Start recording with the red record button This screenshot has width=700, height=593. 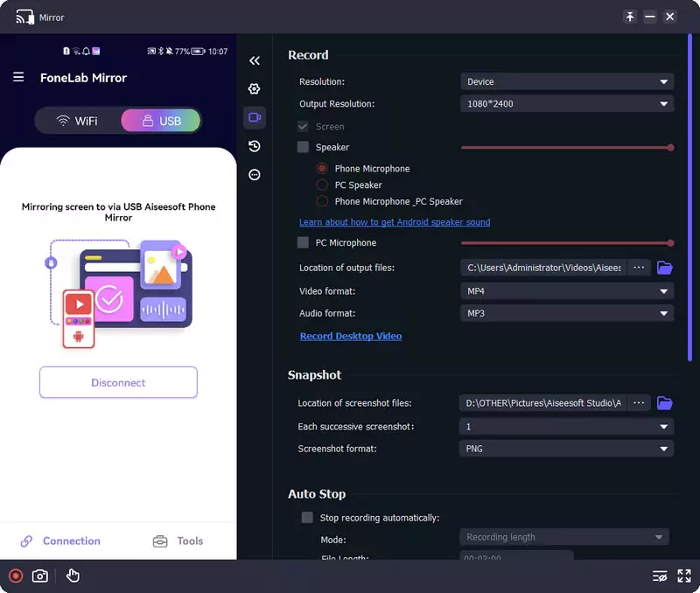14,576
